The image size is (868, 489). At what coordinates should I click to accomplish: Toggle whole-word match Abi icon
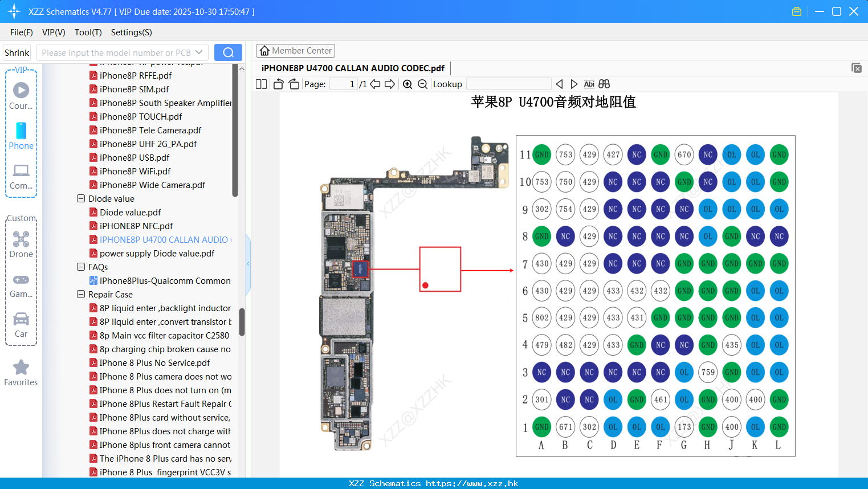pyautogui.click(x=589, y=84)
